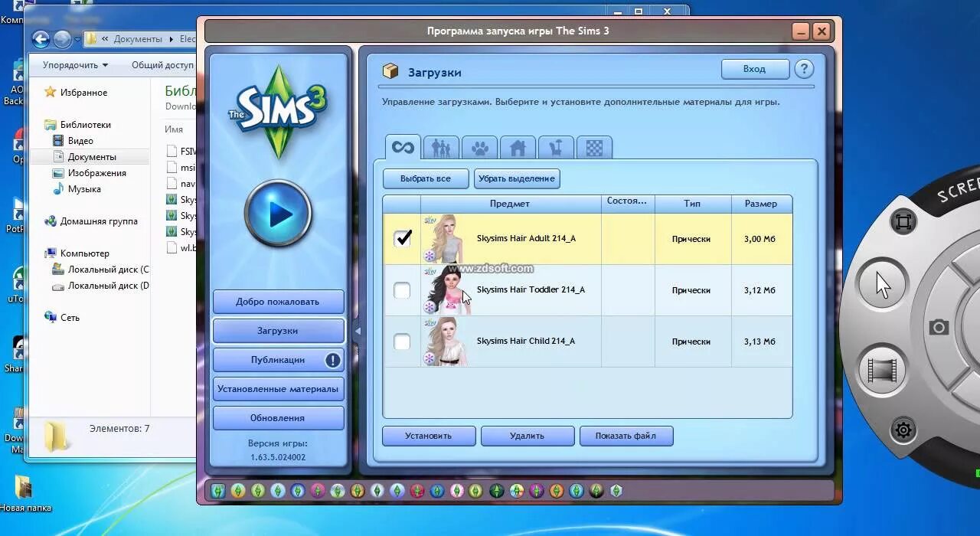Switch to the houses tab
The width and height of the screenshot is (980, 536).
pyautogui.click(x=518, y=147)
